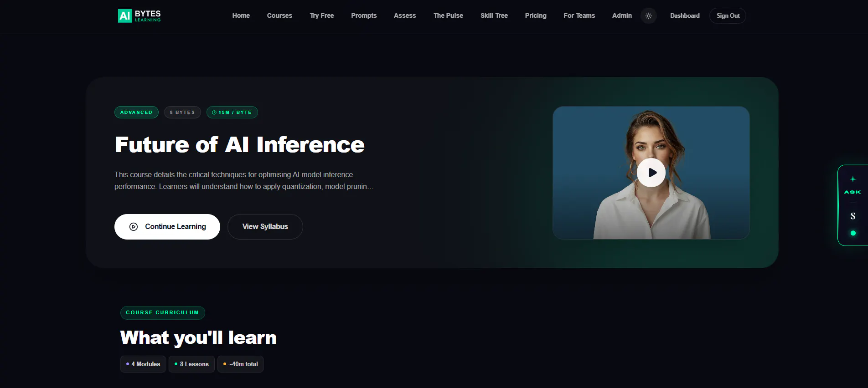The height and width of the screenshot is (388, 868).
Task: Open The Pulse nav item
Action: 448,15
